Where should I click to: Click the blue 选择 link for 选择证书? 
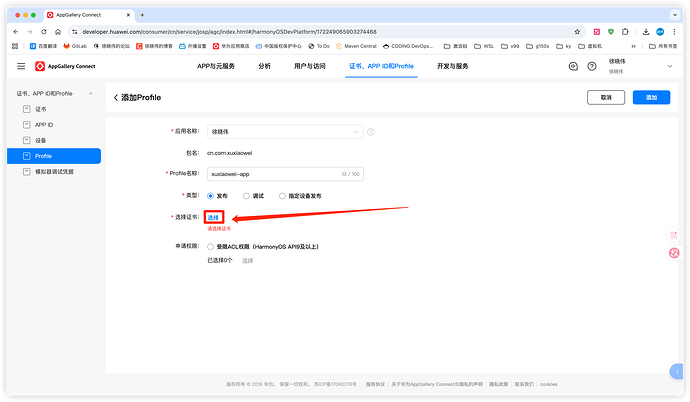click(213, 217)
